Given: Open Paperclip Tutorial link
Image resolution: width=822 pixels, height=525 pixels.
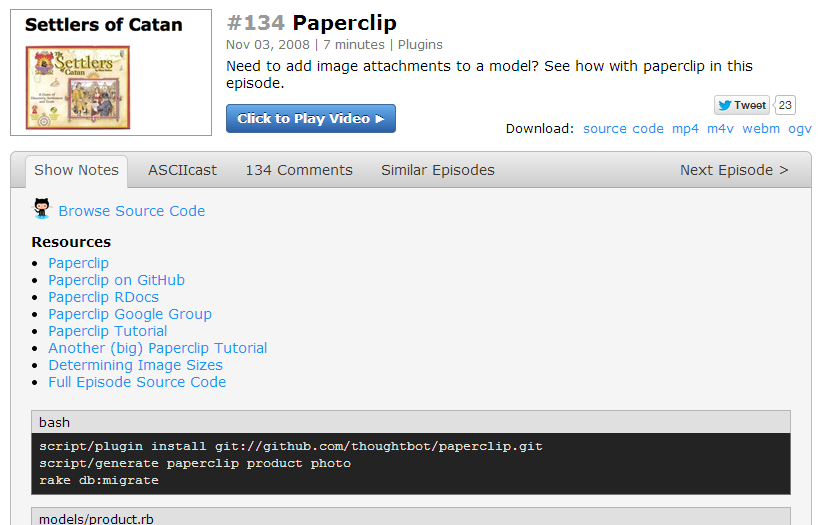Looking at the screenshot, I should coord(107,331).
